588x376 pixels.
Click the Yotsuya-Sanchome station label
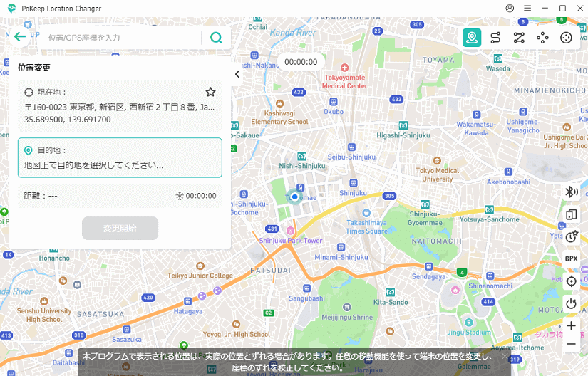click(x=490, y=219)
